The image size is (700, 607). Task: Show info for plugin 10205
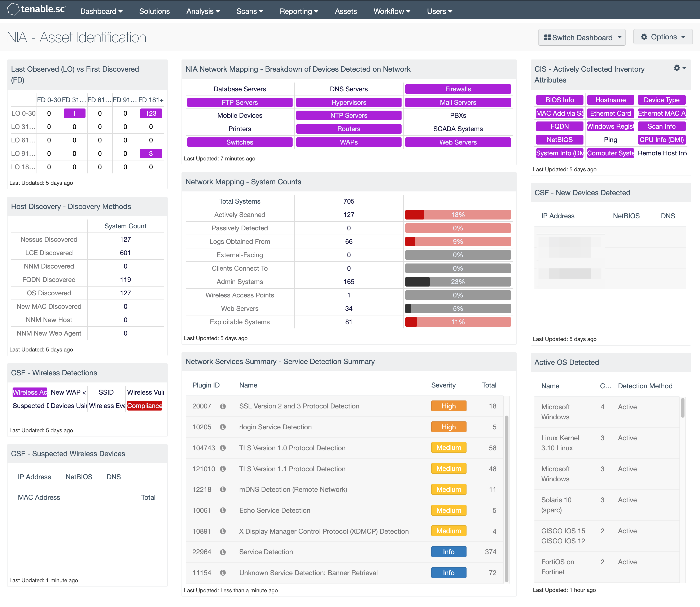tap(223, 427)
